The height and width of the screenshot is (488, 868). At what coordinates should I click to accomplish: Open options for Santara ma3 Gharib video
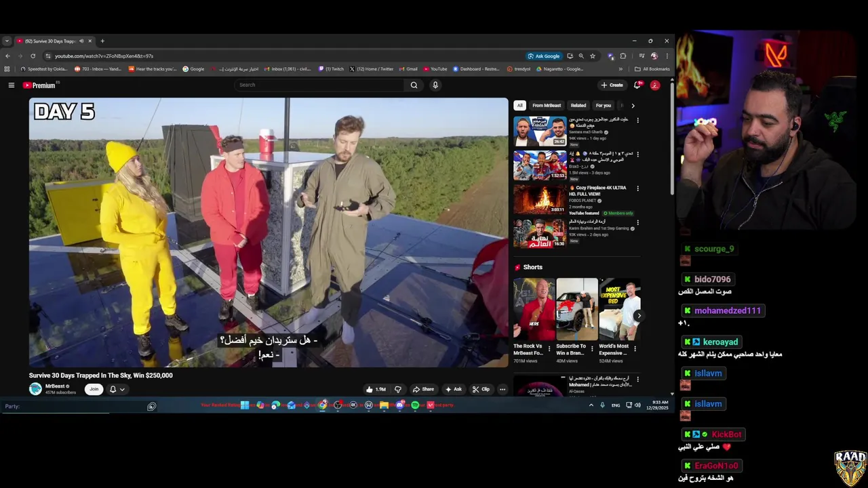point(637,121)
